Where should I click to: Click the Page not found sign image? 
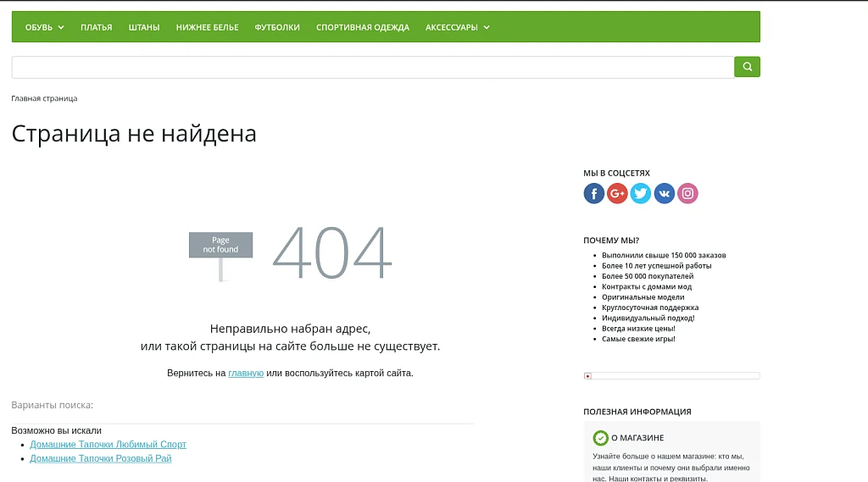pyautogui.click(x=221, y=256)
